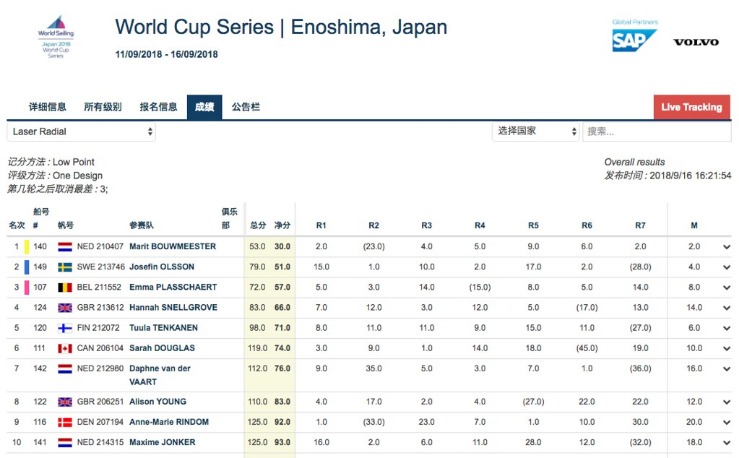Click the 搜索 search input field

[x=656, y=132]
